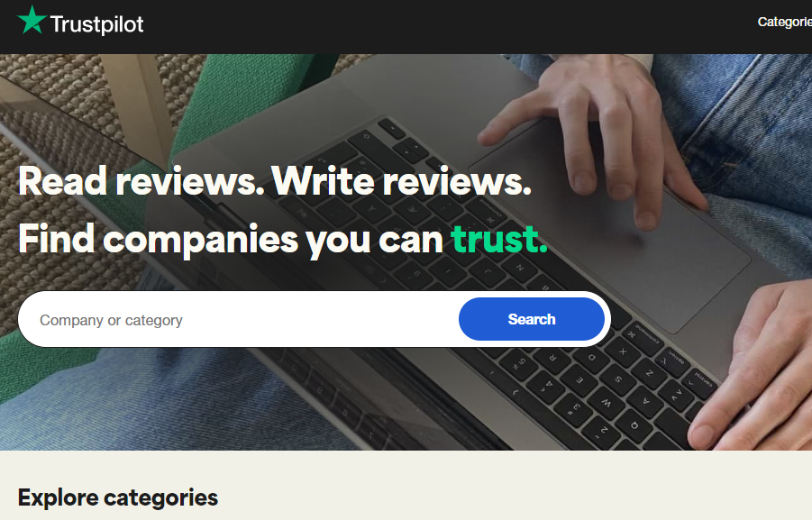Click the Explore categories heading
The width and height of the screenshot is (812, 520).
pyautogui.click(x=118, y=497)
